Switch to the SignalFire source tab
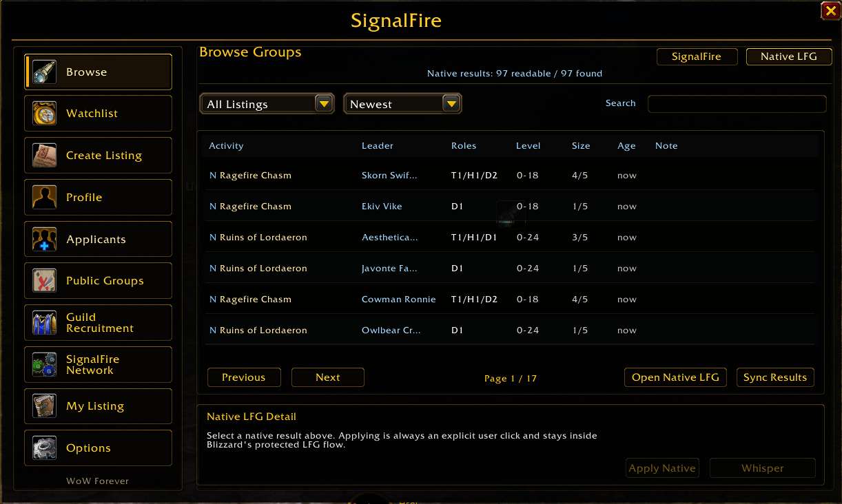 click(x=697, y=56)
